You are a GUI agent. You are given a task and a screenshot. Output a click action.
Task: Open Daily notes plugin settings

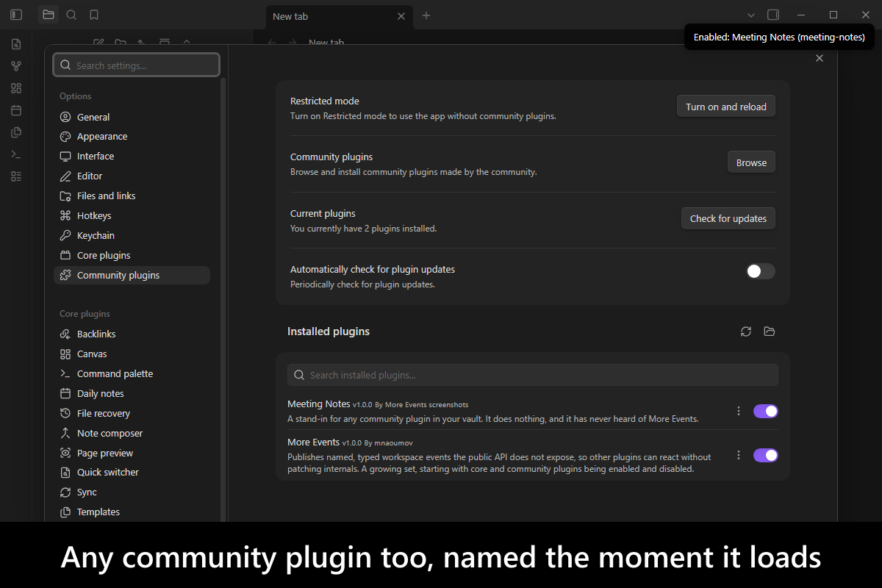[132, 394]
